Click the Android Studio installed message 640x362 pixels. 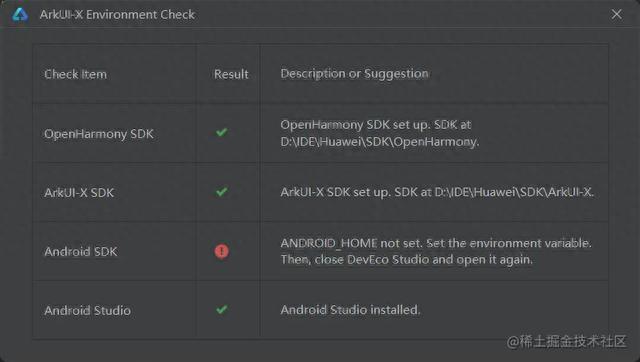[x=350, y=310]
